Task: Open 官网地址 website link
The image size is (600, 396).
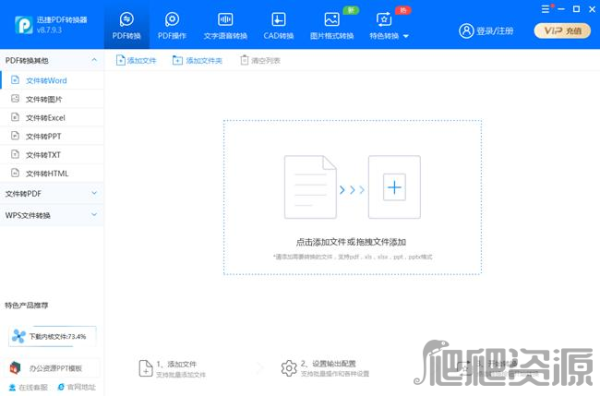Action: pos(77,387)
